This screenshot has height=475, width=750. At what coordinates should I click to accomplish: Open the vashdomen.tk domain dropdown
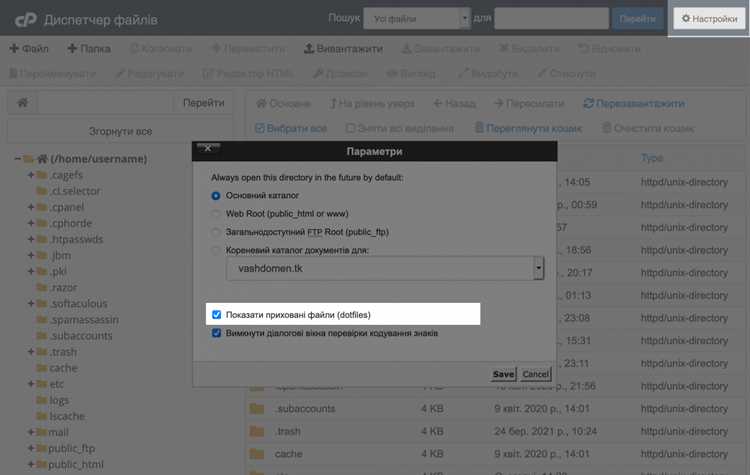[385, 268]
